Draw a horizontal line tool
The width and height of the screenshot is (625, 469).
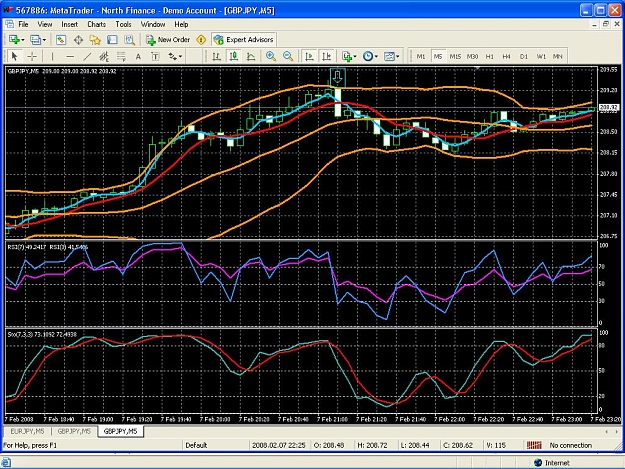[70, 57]
